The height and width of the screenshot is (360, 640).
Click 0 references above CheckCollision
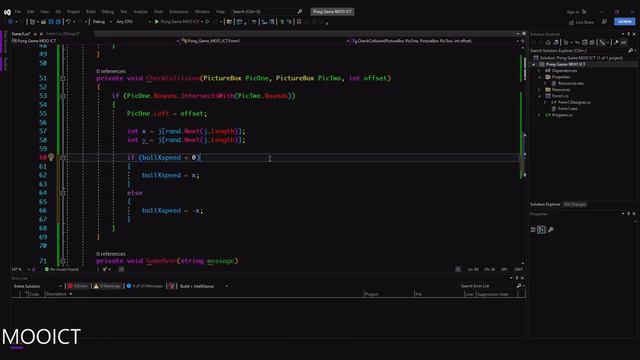coord(111,71)
